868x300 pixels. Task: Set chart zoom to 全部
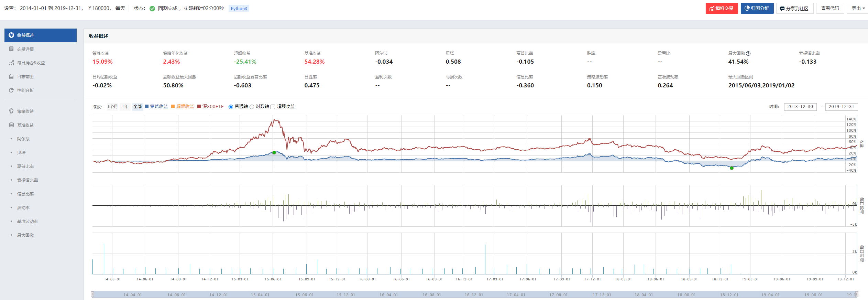point(138,107)
